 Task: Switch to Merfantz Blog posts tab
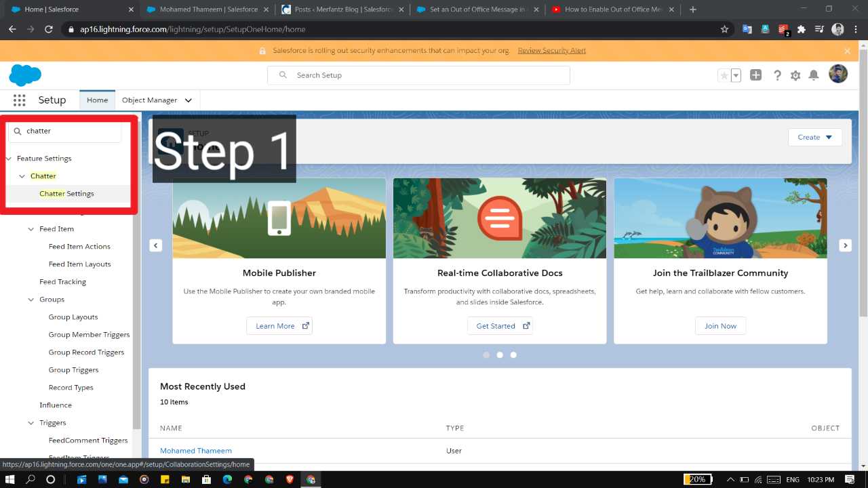point(343,9)
